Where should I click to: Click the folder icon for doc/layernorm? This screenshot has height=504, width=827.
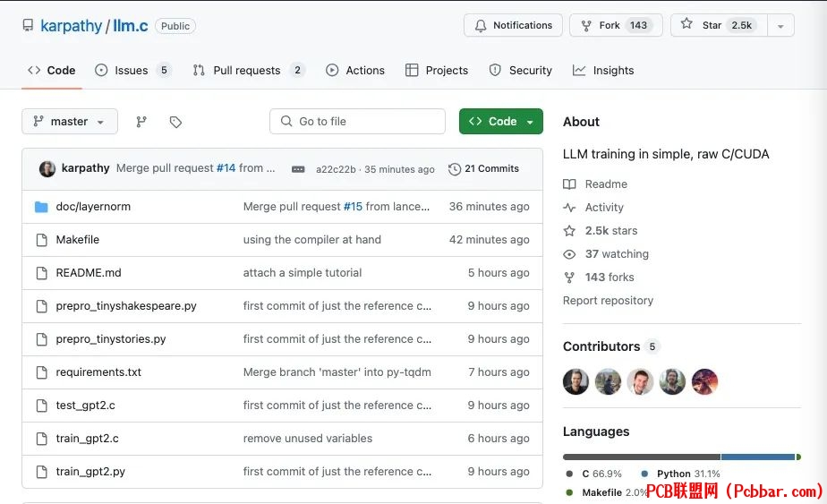(41, 207)
